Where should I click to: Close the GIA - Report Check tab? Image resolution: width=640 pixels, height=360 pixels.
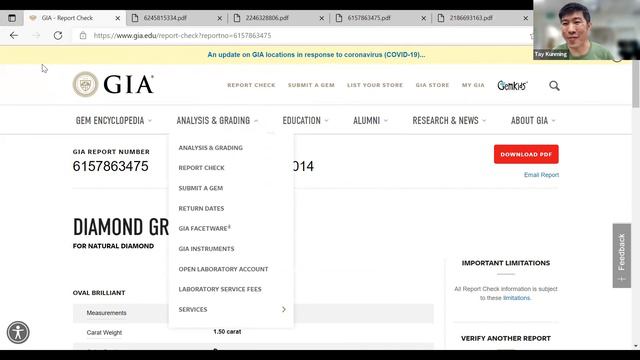(x=118, y=18)
